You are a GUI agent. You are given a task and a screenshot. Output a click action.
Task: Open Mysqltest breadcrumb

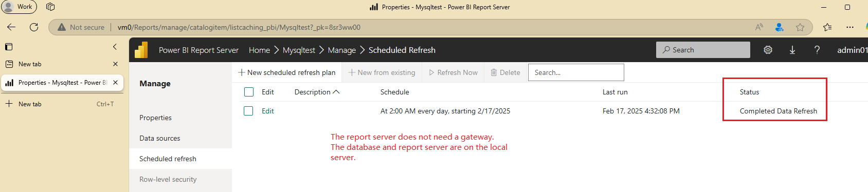click(x=299, y=50)
